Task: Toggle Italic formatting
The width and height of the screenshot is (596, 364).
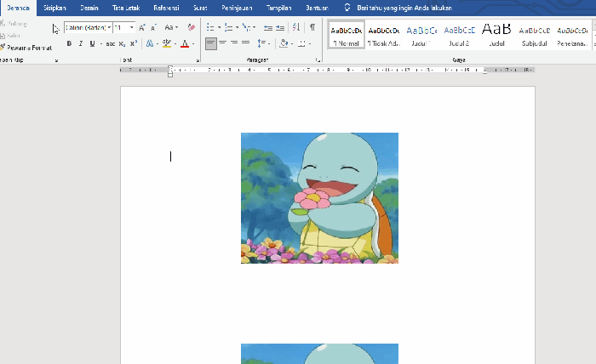Action: point(81,43)
